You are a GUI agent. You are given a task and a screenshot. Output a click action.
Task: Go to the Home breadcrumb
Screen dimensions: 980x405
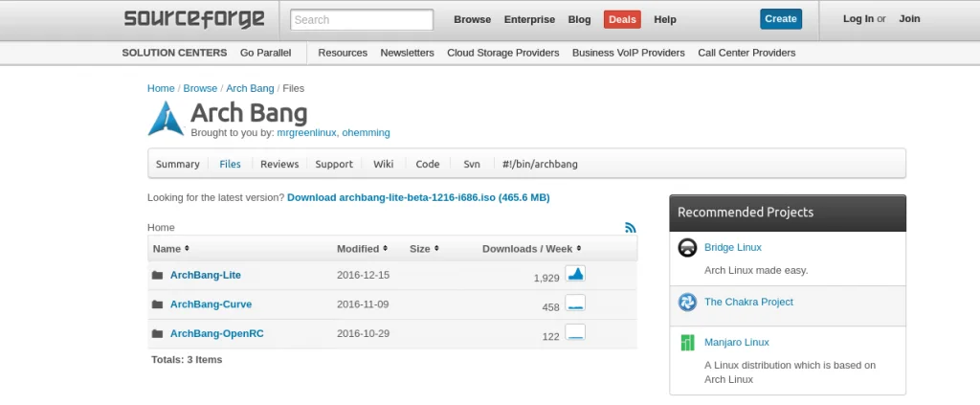[x=161, y=88]
